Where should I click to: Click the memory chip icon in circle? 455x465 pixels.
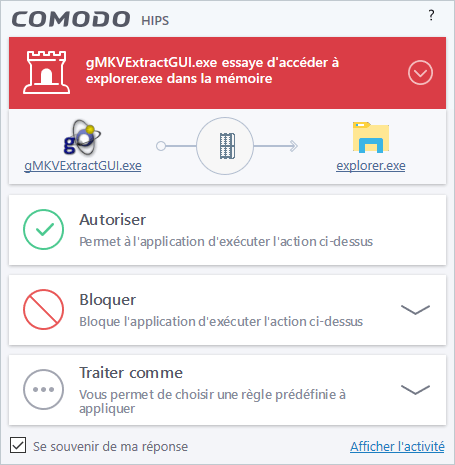pos(225,146)
